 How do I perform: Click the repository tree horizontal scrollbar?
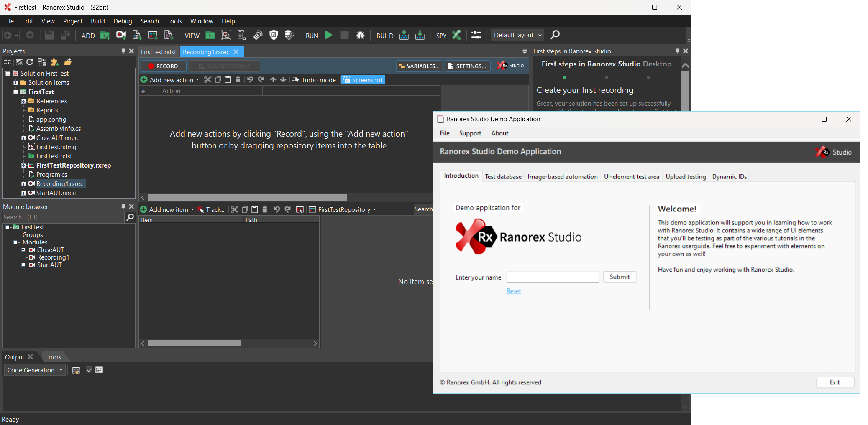pyautogui.click(x=194, y=343)
